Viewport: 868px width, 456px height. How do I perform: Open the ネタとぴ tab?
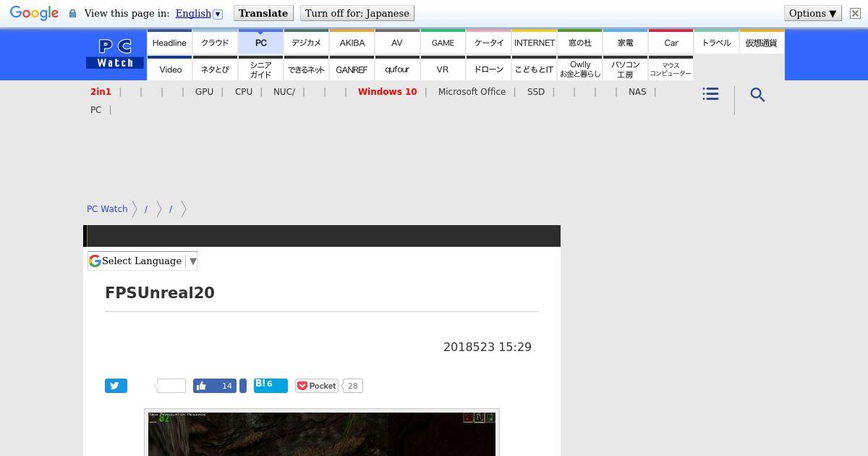point(215,69)
